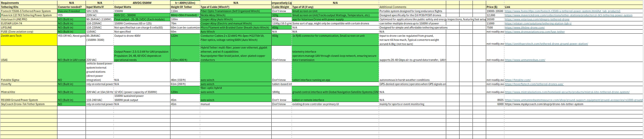The height and width of the screenshot is (139, 644).
Task: Open the unmannedsystemssource.com rs1000 link
Action: point(574,100)
